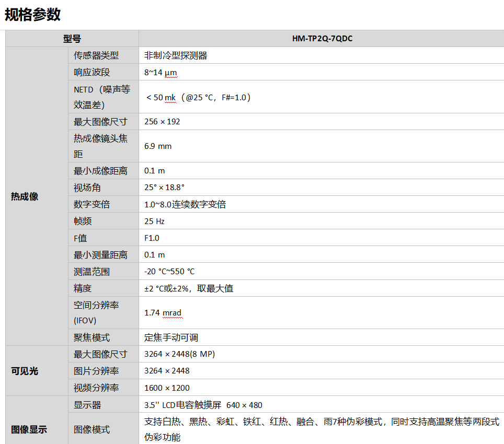
Task: Click the model value 'HM-TP2Q-7QDC'
Action: (322, 39)
